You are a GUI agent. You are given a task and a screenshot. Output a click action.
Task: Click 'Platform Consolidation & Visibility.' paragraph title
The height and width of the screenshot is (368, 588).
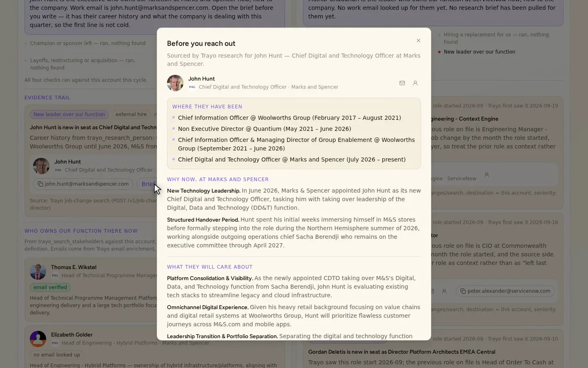(210, 278)
